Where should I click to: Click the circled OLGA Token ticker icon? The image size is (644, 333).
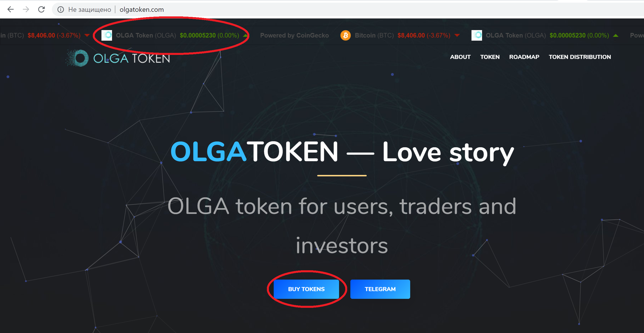click(107, 35)
